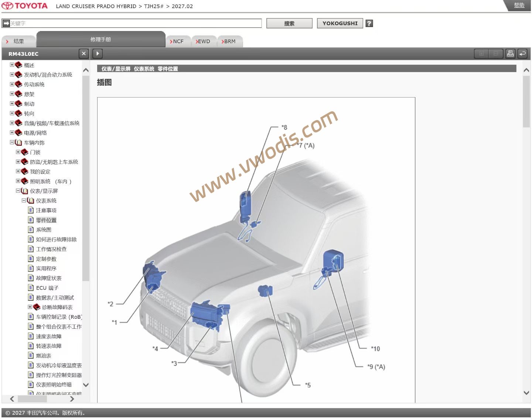The height and width of the screenshot is (420, 532).
Task: Click the open book icon beside 仪表/显示屏
Action: [x=24, y=191]
